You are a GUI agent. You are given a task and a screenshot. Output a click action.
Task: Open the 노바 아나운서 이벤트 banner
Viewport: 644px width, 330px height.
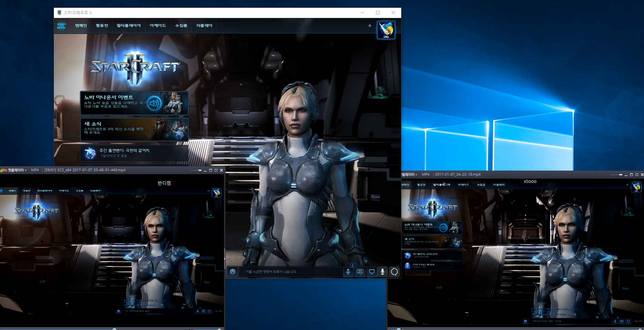click(x=134, y=103)
